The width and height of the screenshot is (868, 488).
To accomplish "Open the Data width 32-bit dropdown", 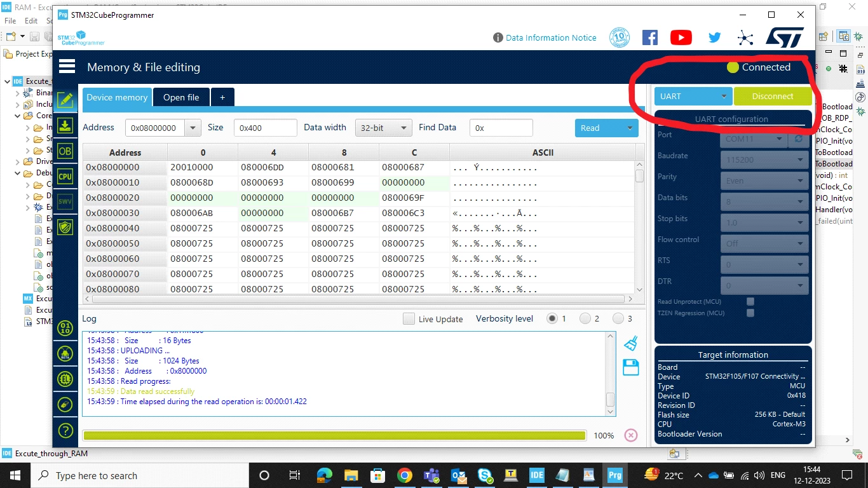I will point(383,128).
